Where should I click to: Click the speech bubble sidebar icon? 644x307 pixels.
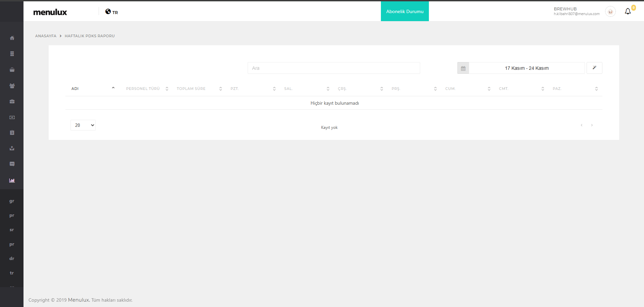[12, 164]
